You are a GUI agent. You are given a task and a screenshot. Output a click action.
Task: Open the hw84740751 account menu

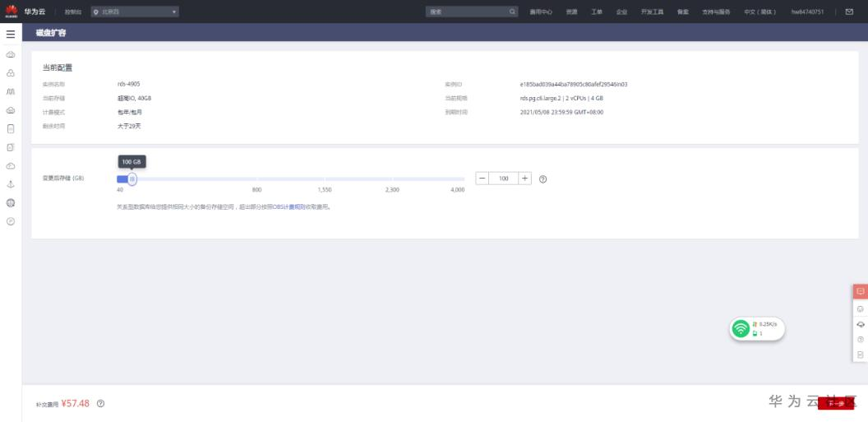coord(807,12)
